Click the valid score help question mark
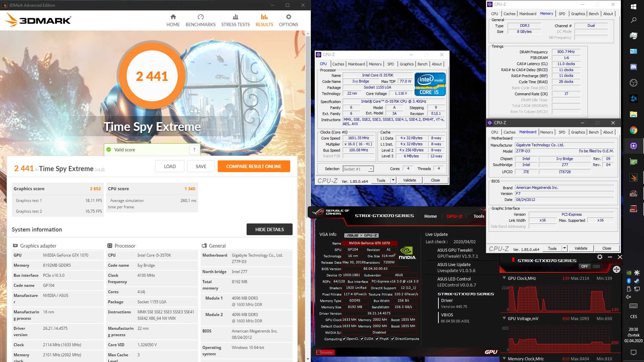644x362 pixels. pos(194,150)
